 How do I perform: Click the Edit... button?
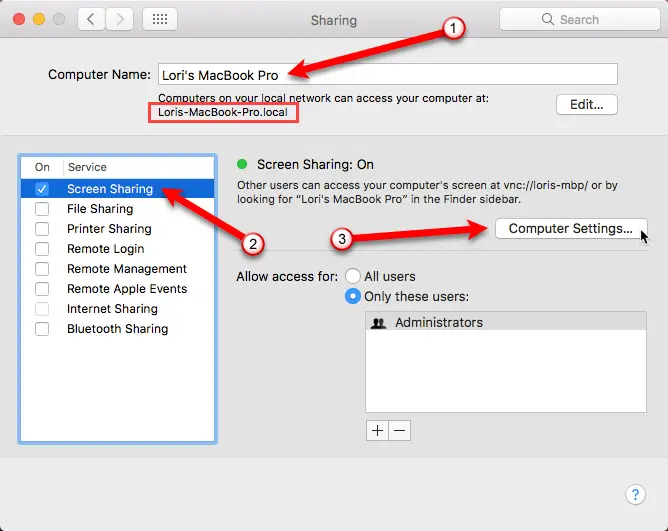587,104
